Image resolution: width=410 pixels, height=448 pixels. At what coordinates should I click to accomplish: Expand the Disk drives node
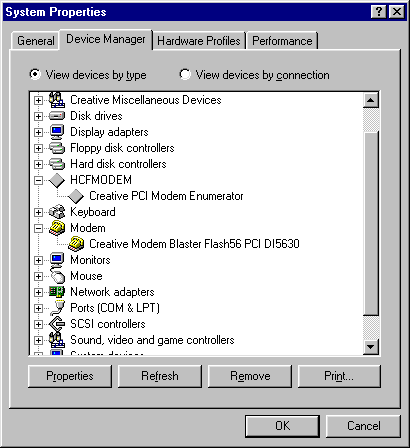[38, 116]
